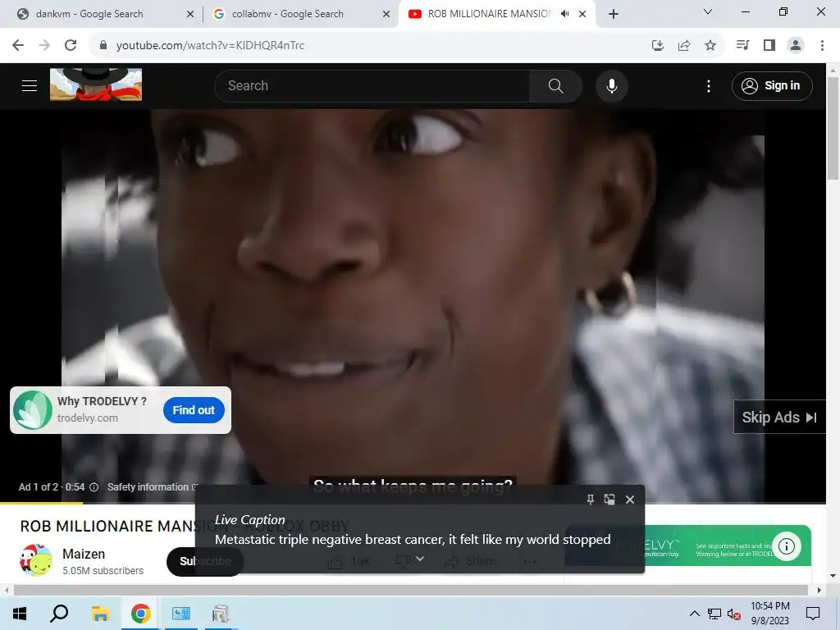Click the horizontal page scrollbar
Screen dimensions: 840x630
410,590
